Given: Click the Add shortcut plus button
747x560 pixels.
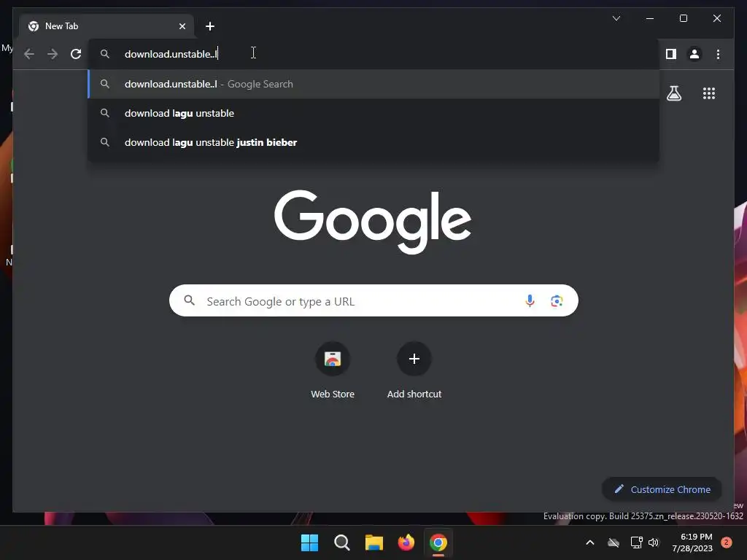Looking at the screenshot, I should [414, 359].
